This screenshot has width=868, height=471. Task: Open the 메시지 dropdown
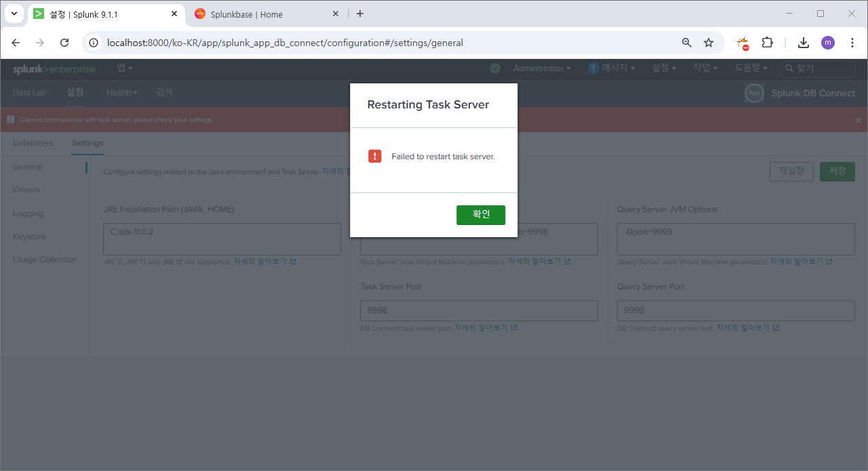618,68
